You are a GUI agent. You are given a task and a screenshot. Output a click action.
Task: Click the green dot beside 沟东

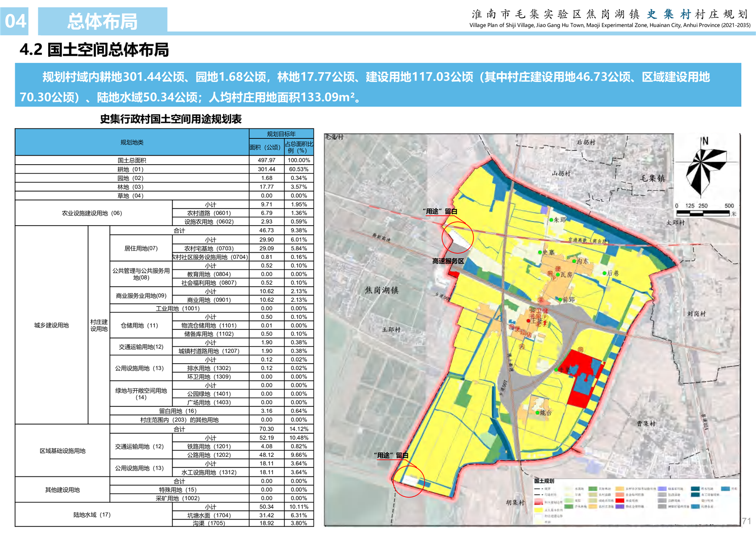click(574, 261)
